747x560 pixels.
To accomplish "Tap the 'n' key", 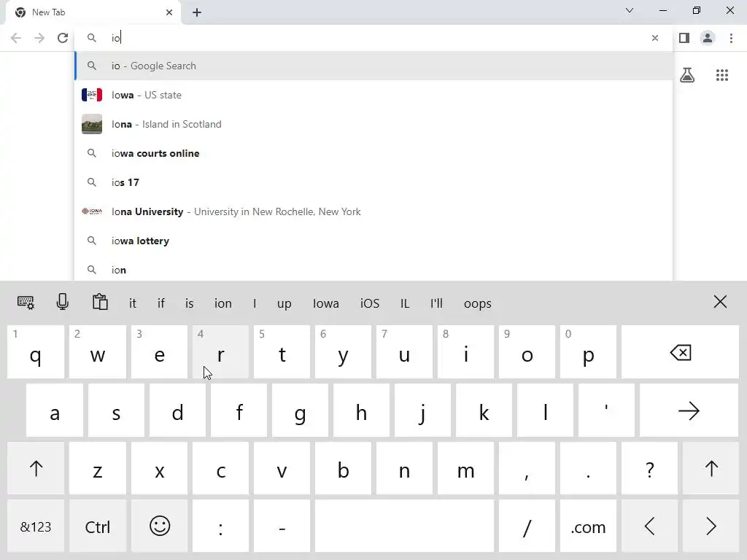I will click(404, 469).
